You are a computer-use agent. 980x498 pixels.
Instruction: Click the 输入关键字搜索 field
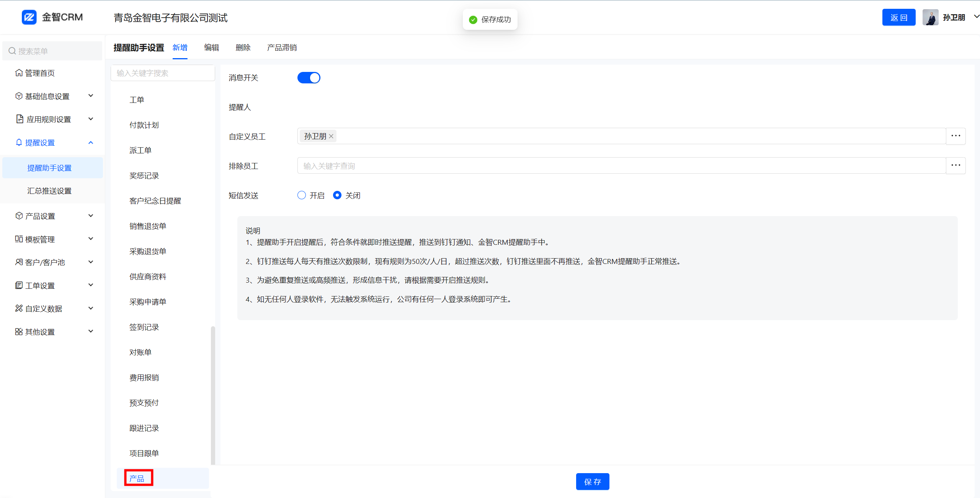pyautogui.click(x=163, y=73)
